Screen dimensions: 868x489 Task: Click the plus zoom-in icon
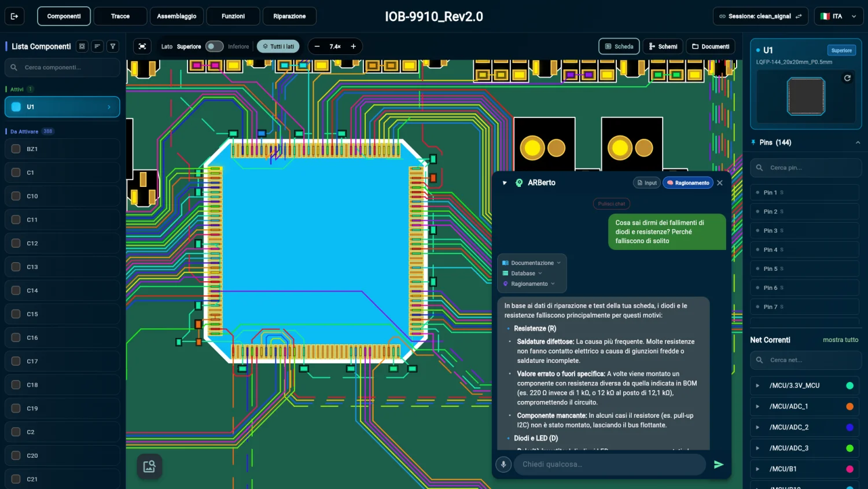point(353,46)
